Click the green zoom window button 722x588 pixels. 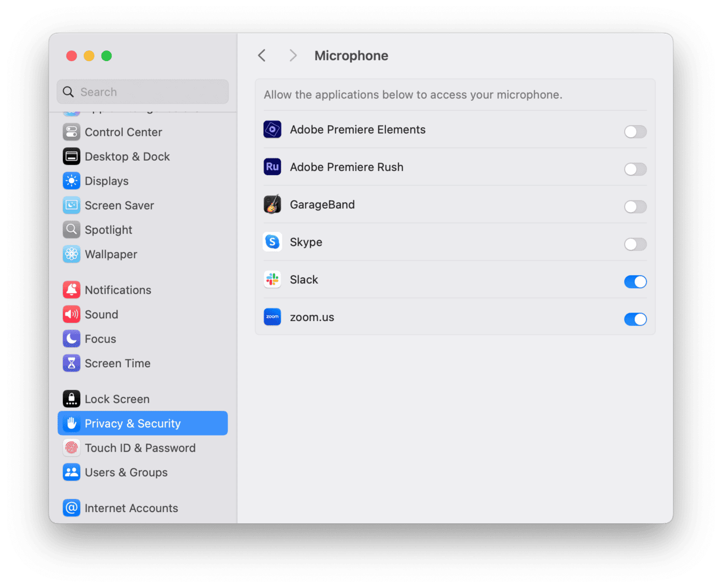(106, 56)
